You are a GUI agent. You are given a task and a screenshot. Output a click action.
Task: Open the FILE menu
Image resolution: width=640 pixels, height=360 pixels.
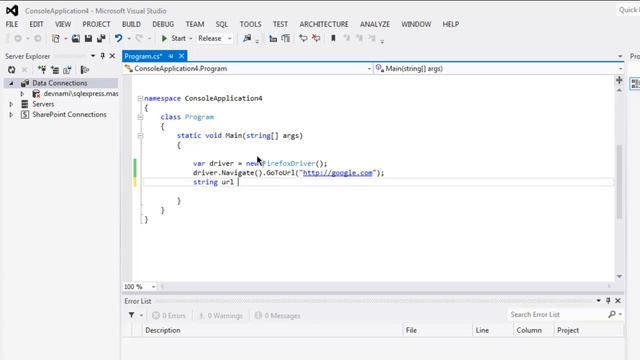click(12, 24)
